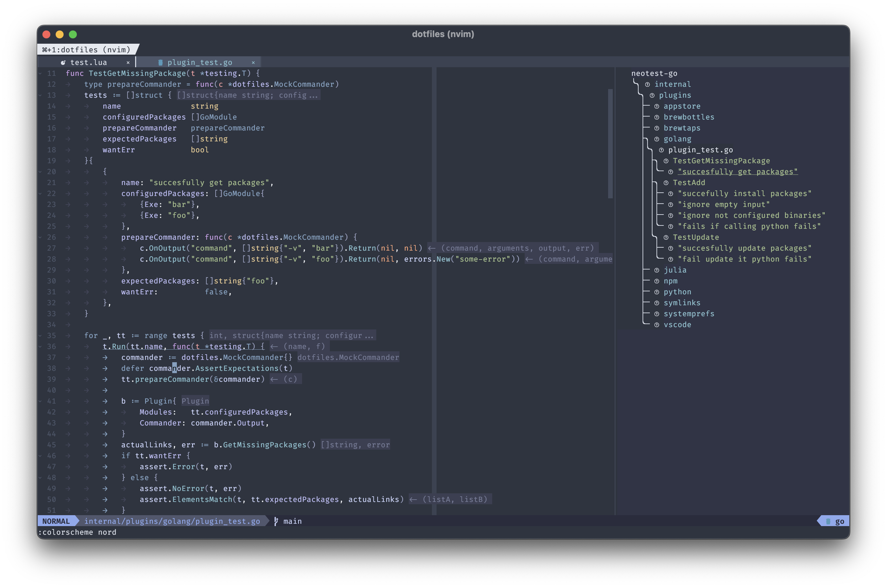
Task: Open the julia test folder
Action: coord(675,270)
